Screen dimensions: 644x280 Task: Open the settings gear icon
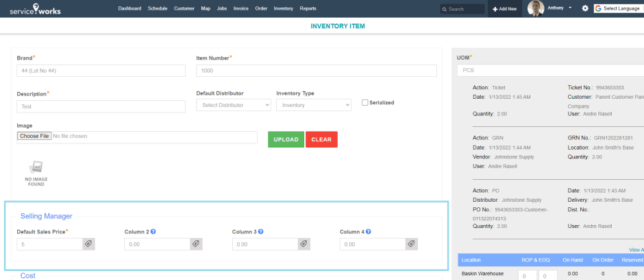pyautogui.click(x=585, y=8)
